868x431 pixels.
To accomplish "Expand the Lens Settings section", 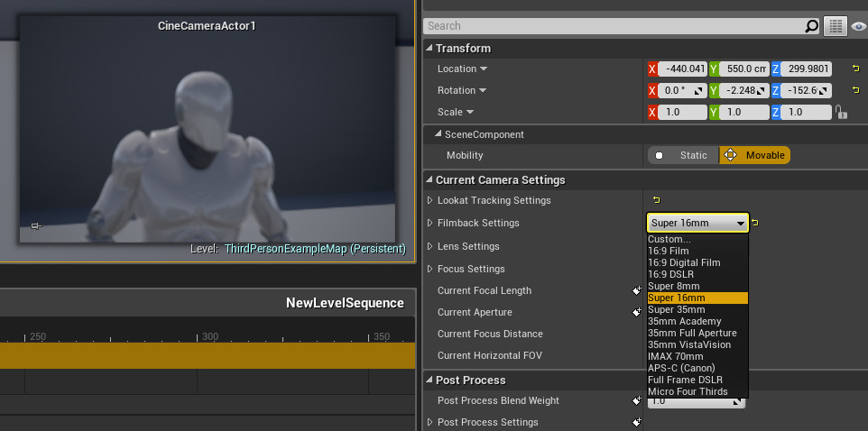I will pos(430,246).
